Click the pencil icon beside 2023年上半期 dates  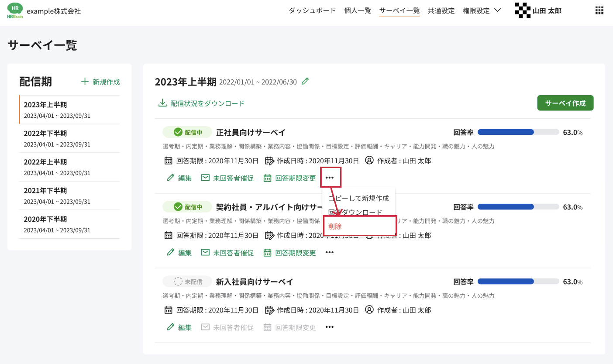click(x=305, y=81)
